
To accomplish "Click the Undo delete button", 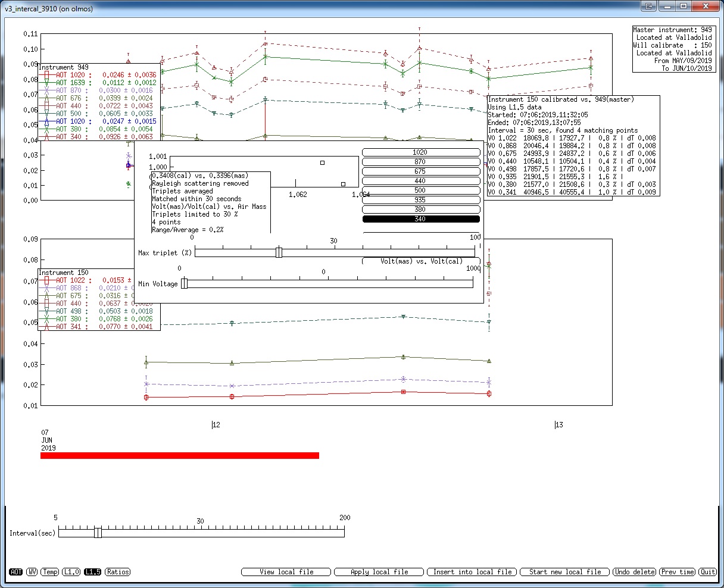I will pos(635,572).
